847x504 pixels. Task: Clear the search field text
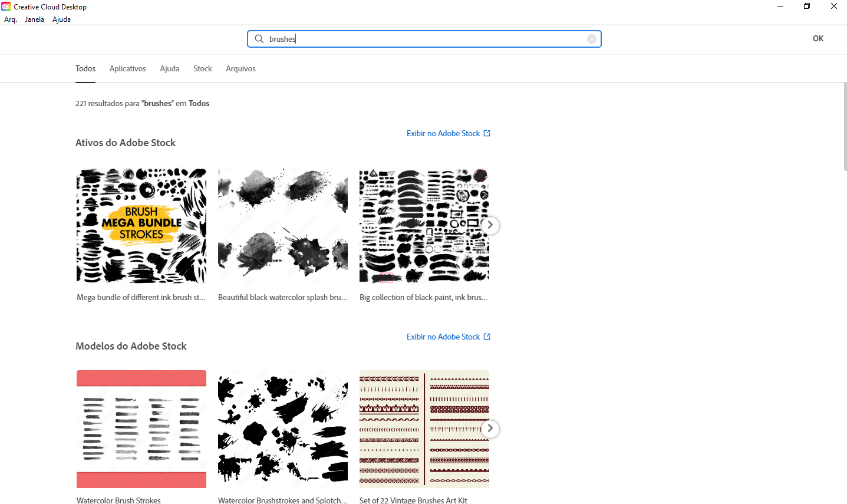[591, 39]
